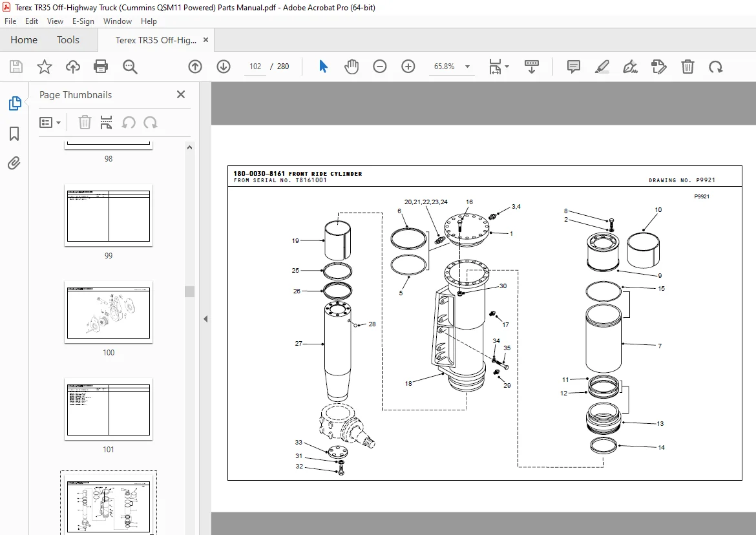This screenshot has height=535, width=756.
Task: Delete selected thumbnail pages icon
Action: pos(85,122)
